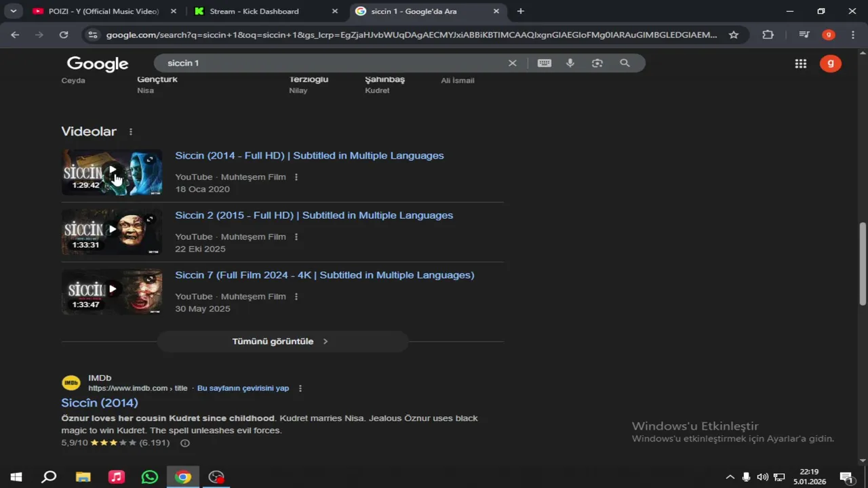Click info icon beside IMDb rating
Screen dimensions: 868x488
click(184, 443)
